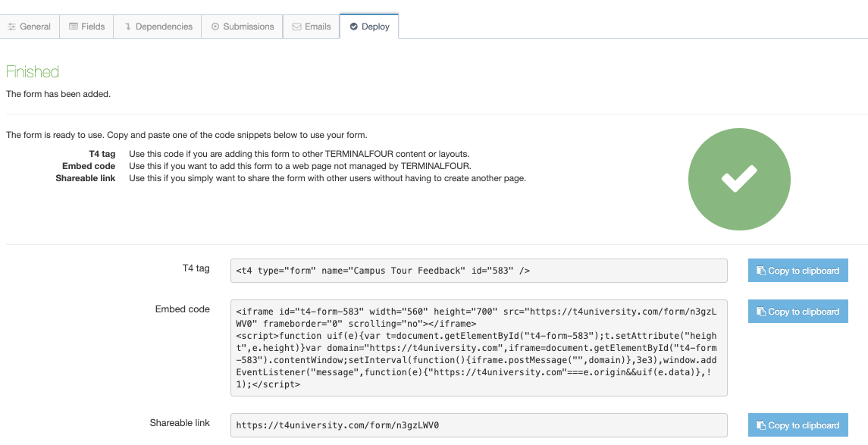868x445 pixels.
Task: Copy the Embed code to clipboard
Action: (x=797, y=312)
